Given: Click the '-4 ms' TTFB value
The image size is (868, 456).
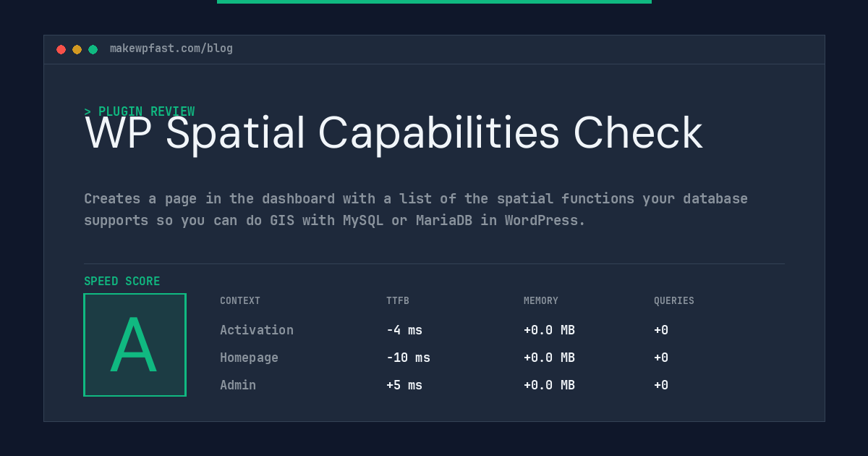Looking at the screenshot, I should point(404,330).
